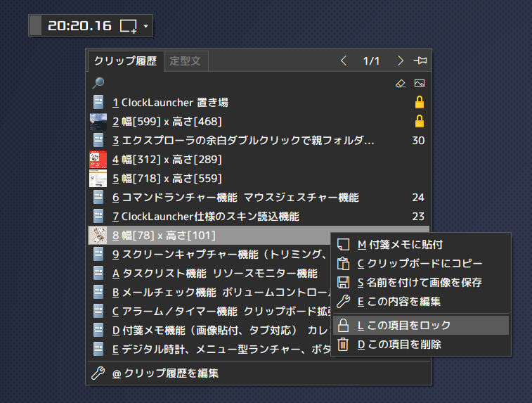The width and height of the screenshot is (532, 403).
Task: Click the count 23 on the item 7 row
Action: (418, 216)
